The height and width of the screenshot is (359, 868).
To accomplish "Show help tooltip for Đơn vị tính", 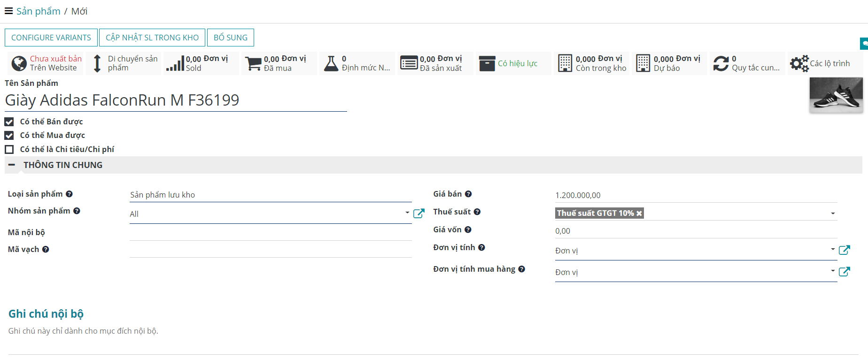I will coord(481,247).
